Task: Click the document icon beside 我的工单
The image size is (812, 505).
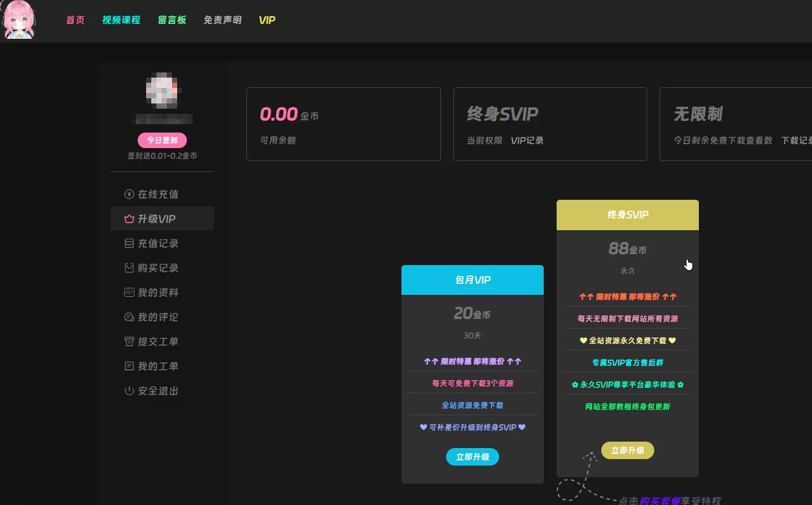Action: click(129, 367)
